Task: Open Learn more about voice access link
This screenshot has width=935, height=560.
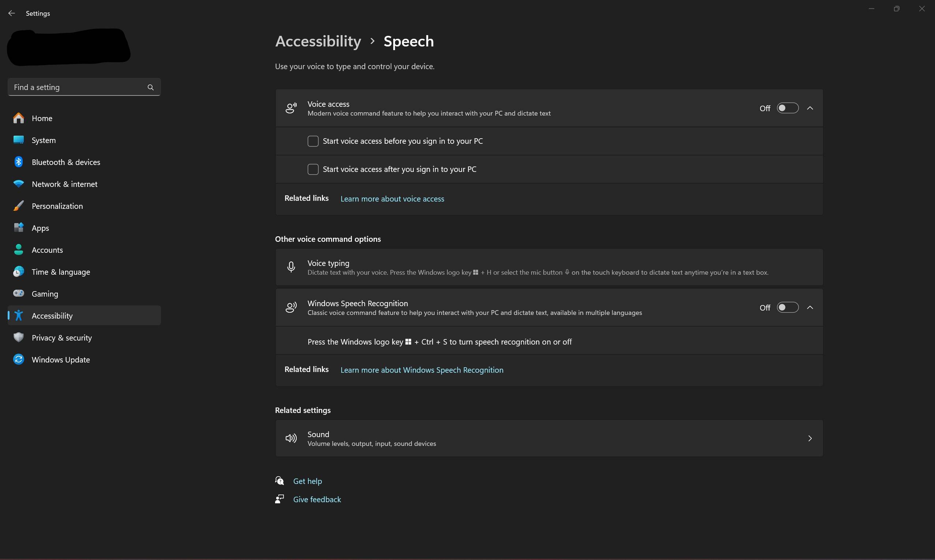Action: pyautogui.click(x=392, y=198)
